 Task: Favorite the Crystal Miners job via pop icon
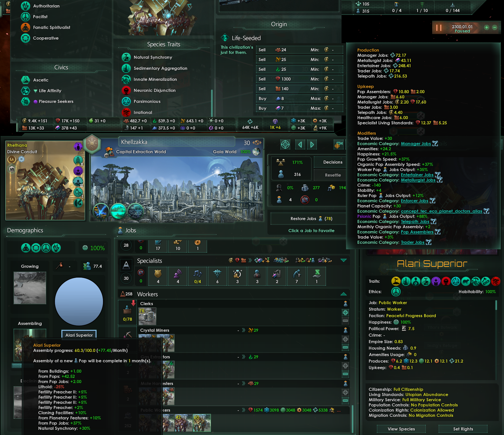pyautogui.click(x=345, y=330)
